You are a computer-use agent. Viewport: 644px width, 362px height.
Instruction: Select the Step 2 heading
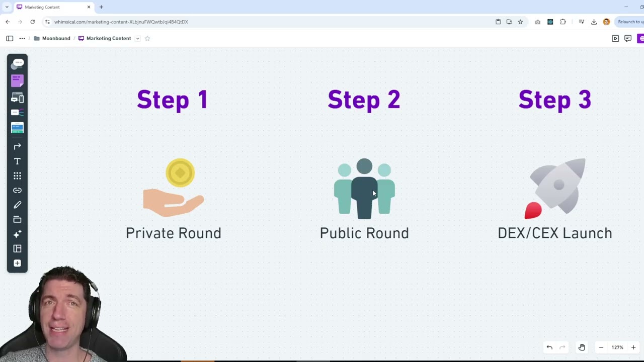pos(364,100)
